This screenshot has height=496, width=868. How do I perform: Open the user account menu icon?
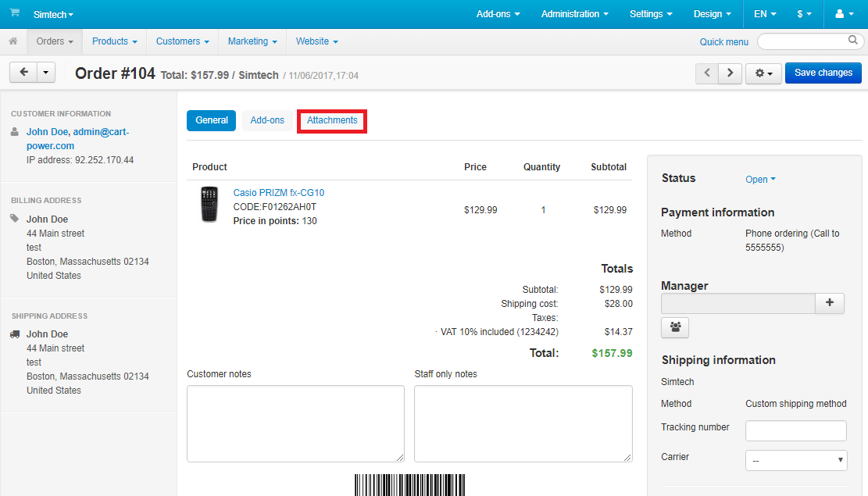click(x=844, y=14)
